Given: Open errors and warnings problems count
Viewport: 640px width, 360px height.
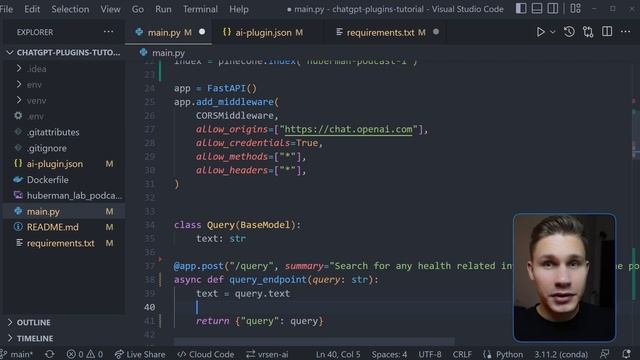Looking at the screenshot, I should 85,354.
